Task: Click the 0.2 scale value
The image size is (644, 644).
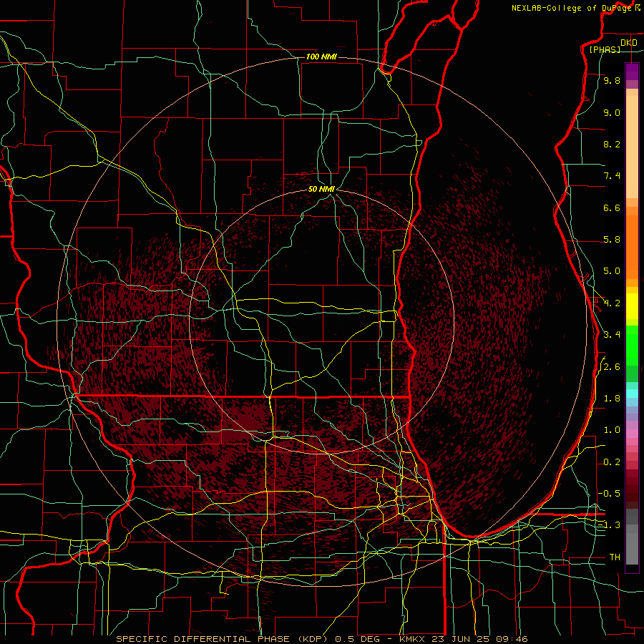Action: tap(612, 462)
